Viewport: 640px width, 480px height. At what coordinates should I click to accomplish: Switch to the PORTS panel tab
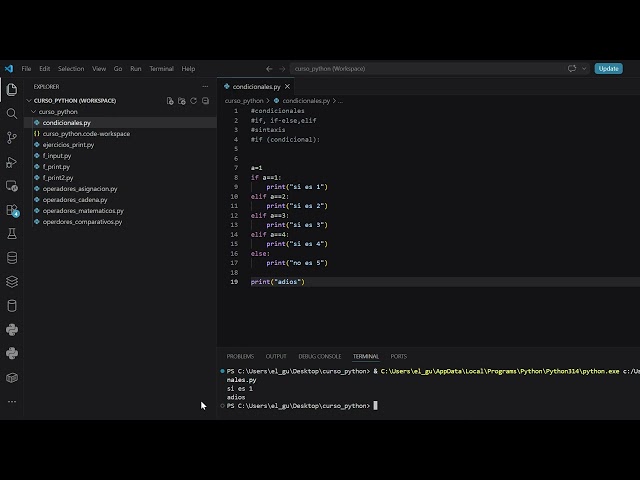(398, 356)
